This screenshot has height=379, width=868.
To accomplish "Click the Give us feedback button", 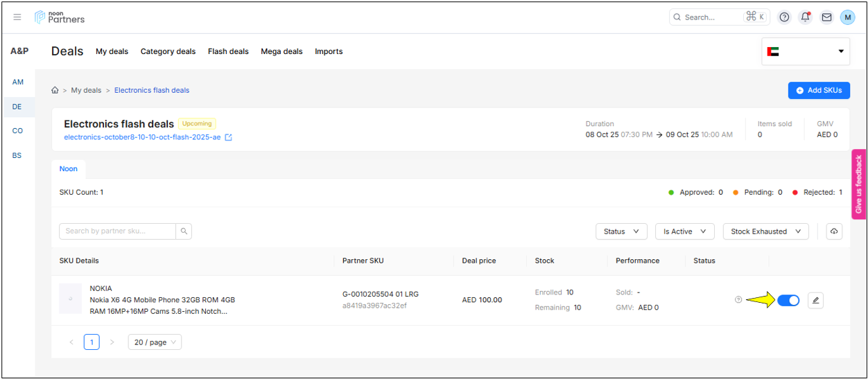I will pyautogui.click(x=858, y=184).
